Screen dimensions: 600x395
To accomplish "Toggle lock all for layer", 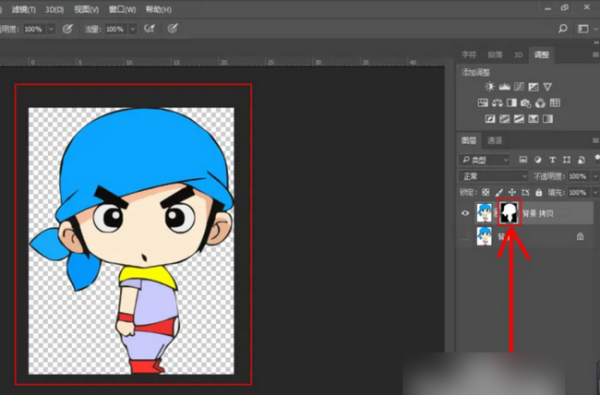I will click(538, 192).
